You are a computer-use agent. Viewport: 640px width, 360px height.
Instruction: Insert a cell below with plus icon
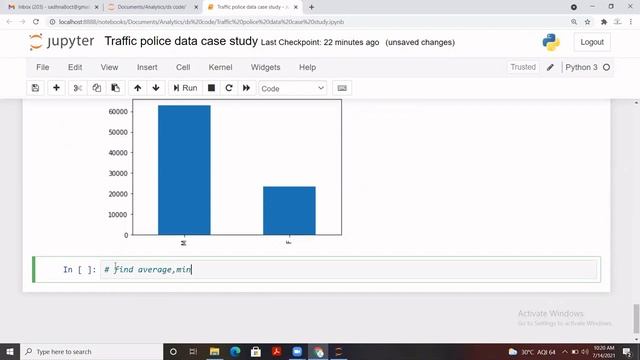pos(56,88)
